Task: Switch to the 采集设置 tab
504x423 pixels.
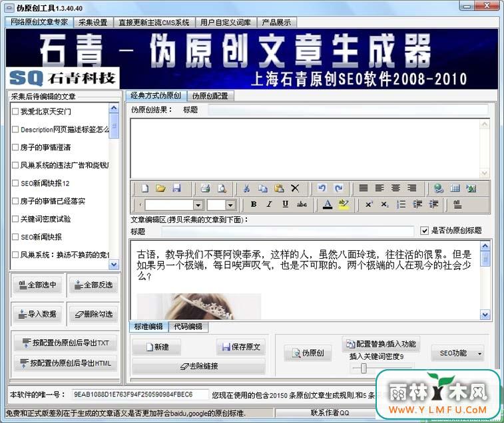Action: 93,23
